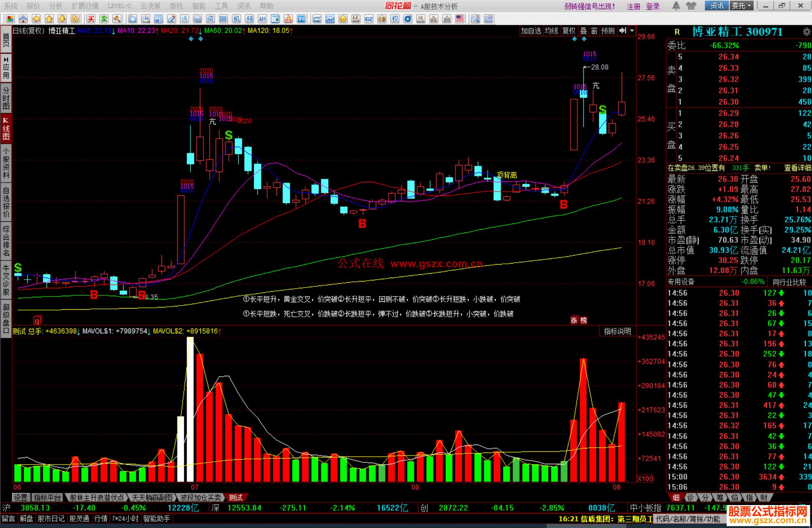The image size is (812, 528).
Task: Toggle 复权 price adjustment mode
Action: (569, 31)
